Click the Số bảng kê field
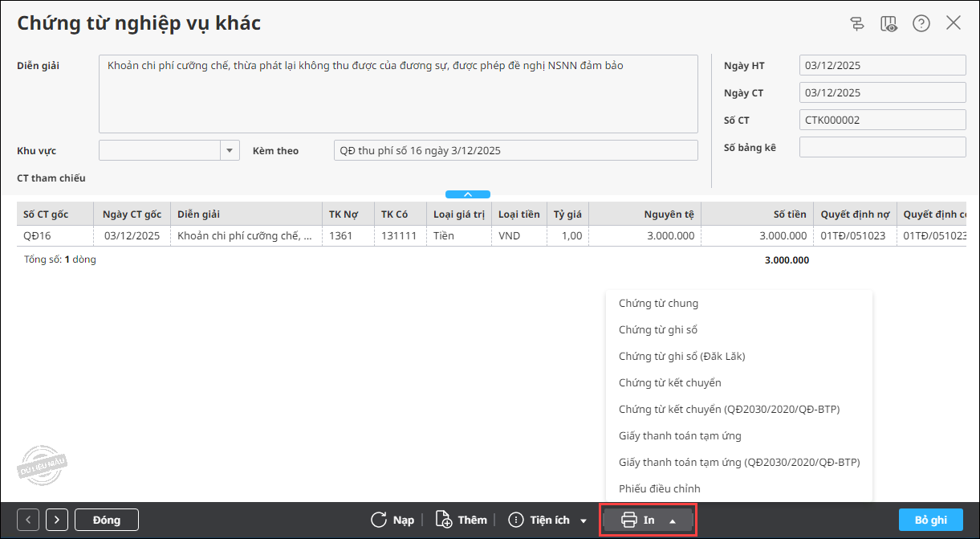 883,147
